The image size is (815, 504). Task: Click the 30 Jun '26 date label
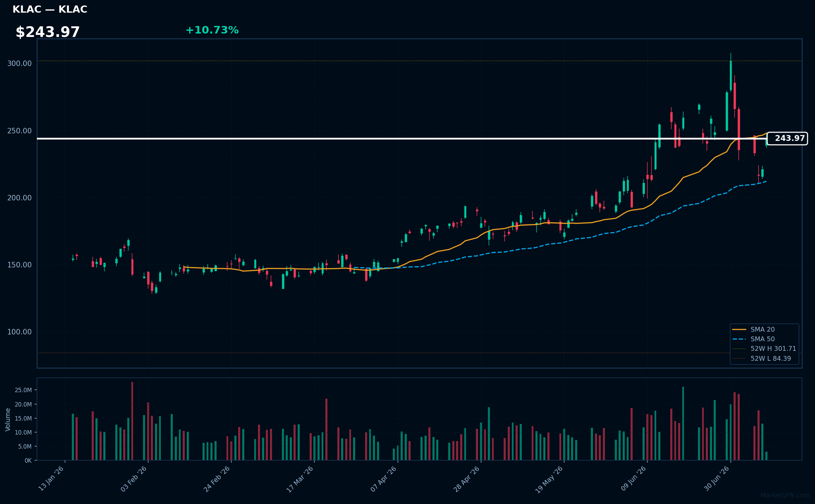coord(716,479)
